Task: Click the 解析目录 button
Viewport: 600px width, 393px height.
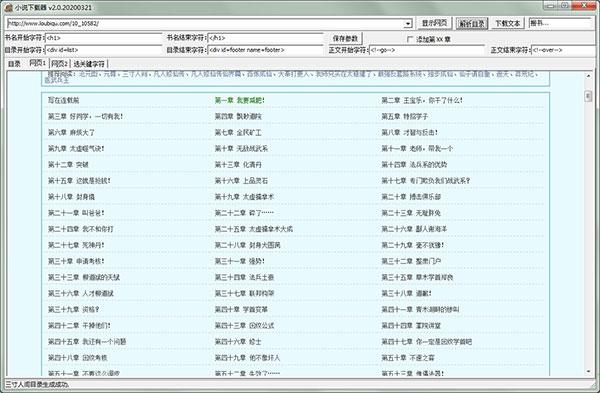Action: tap(472, 24)
